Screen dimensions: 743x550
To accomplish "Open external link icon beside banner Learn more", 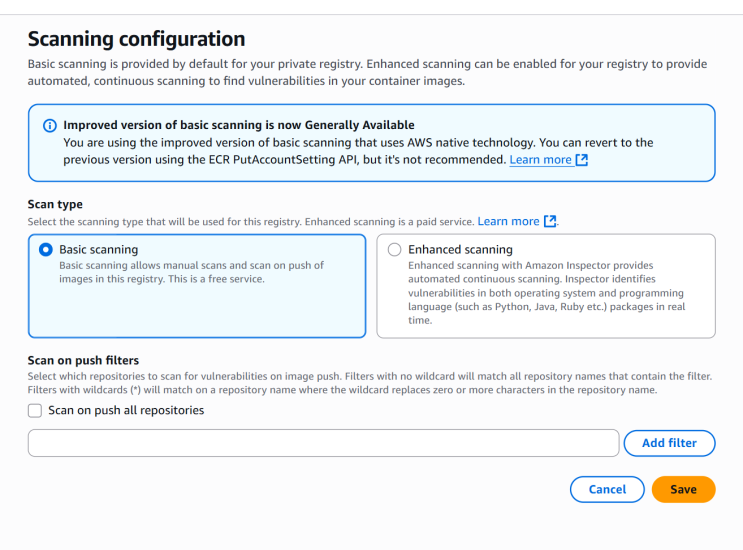I will click(x=582, y=160).
